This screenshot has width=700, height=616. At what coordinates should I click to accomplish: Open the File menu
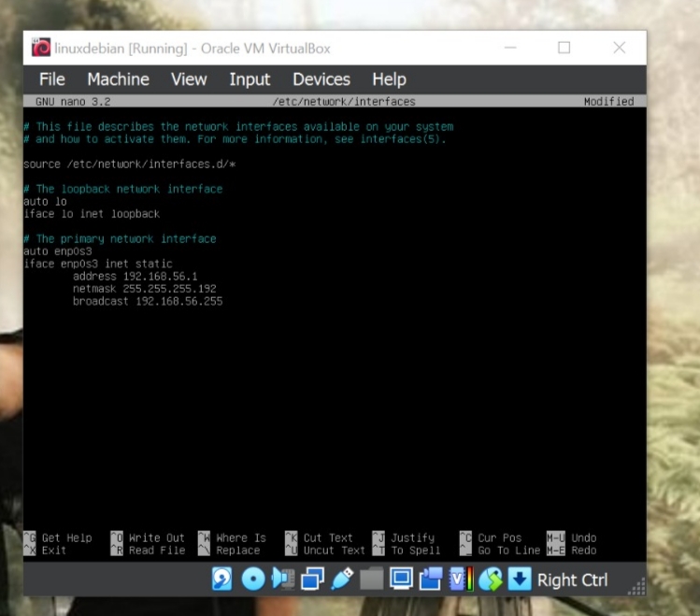coord(51,79)
